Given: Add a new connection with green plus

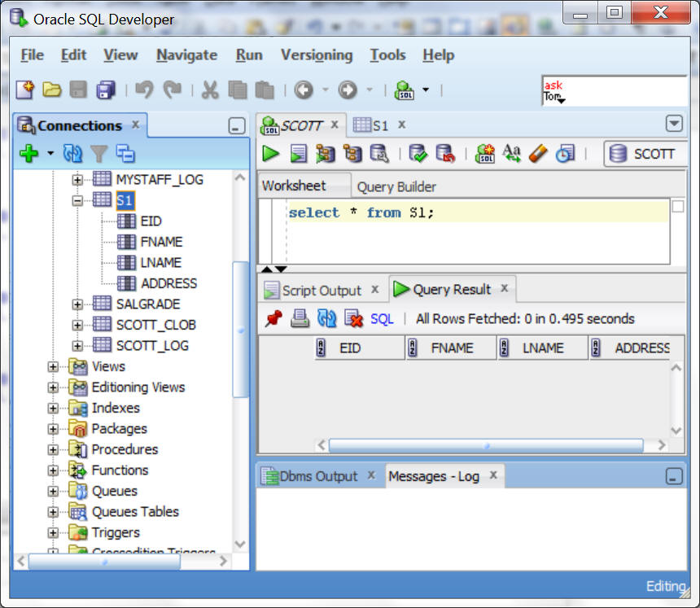Looking at the screenshot, I should click(29, 154).
